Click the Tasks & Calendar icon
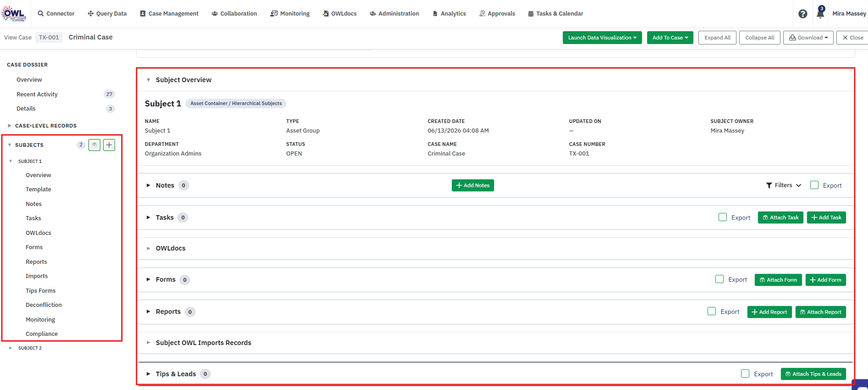The height and width of the screenshot is (390, 868). tap(531, 14)
